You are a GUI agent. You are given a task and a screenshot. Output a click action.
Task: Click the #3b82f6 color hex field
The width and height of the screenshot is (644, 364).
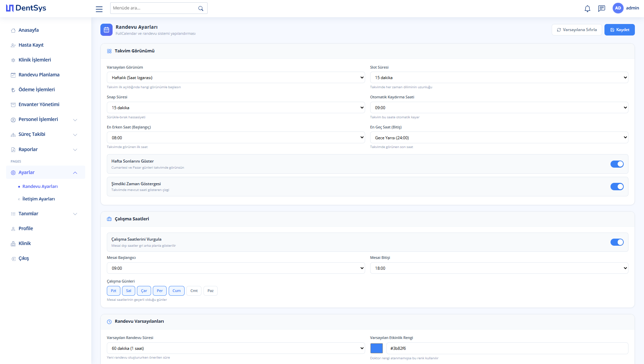point(507,348)
